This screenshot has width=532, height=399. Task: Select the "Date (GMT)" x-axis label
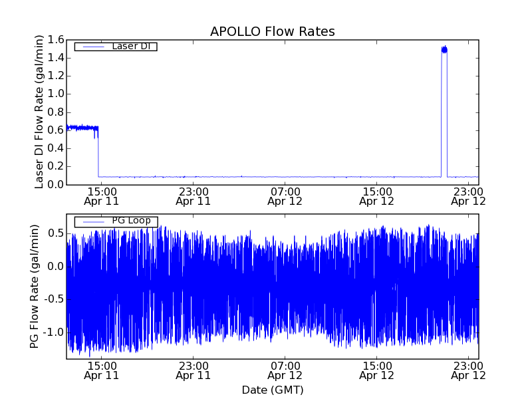tap(273, 390)
